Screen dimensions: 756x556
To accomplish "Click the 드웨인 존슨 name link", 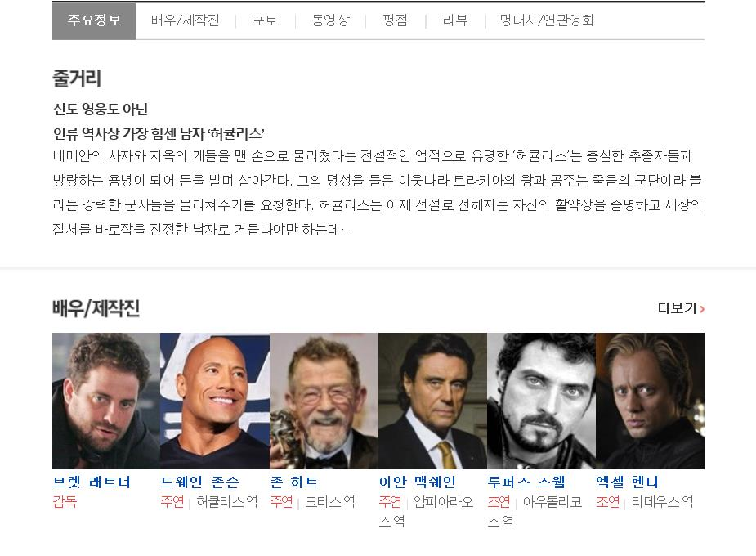I will point(200,482).
